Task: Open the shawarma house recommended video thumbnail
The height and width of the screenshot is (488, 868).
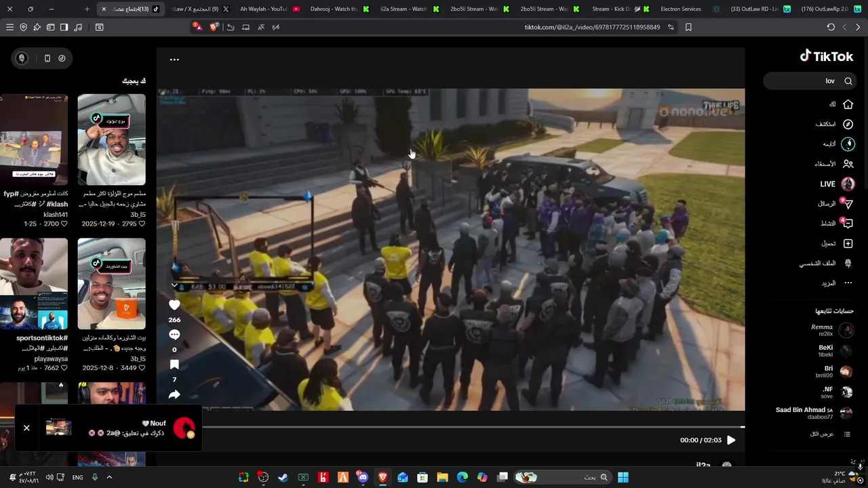Action: click(111, 283)
